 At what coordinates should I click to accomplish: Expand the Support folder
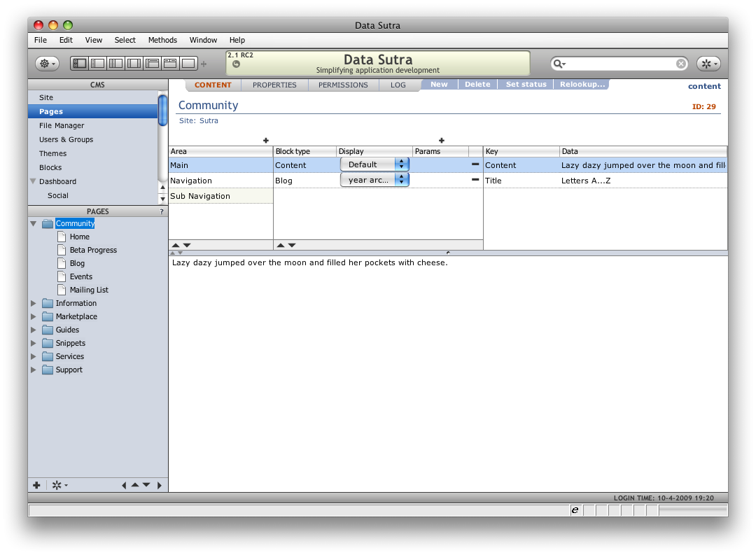(34, 370)
